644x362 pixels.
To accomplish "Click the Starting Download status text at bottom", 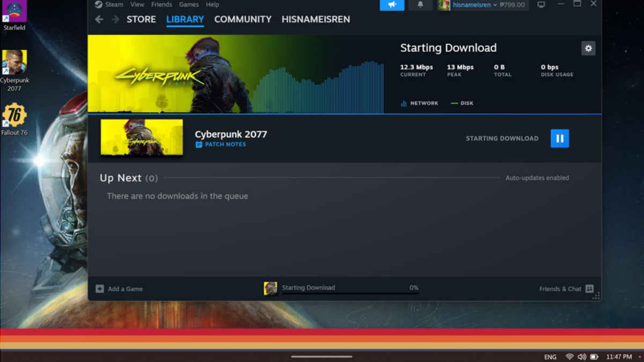I will coord(309,287).
